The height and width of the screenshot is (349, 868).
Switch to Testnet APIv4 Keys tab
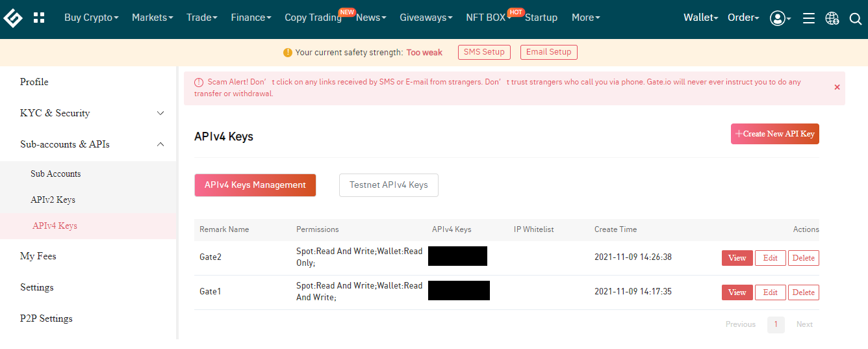(x=389, y=185)
